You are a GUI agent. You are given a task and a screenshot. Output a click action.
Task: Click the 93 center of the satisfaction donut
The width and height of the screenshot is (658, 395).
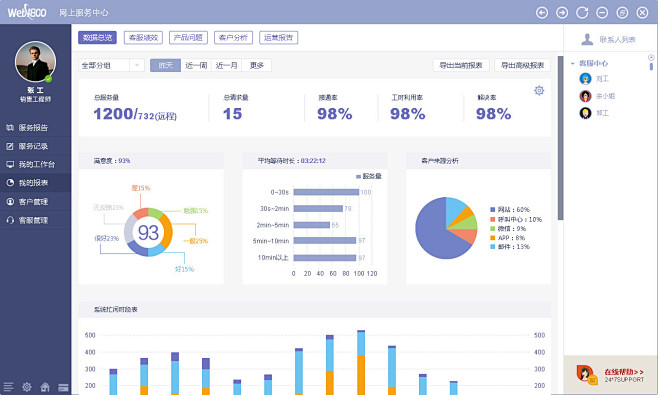(148, 232)
